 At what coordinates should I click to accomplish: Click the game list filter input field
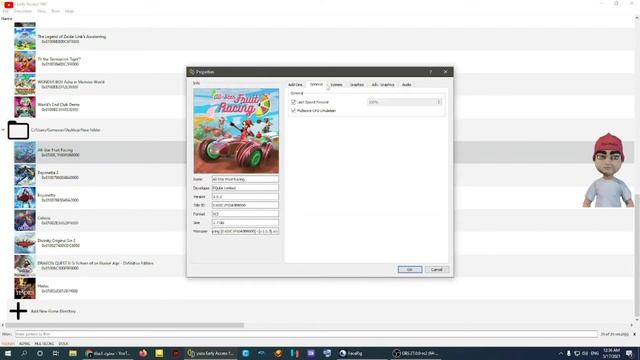[306, 334]
